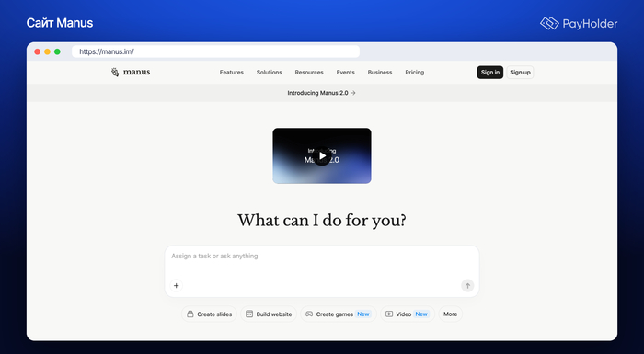Image resolution: width=644 pixels, height=354 pixels.
Task: Select the Create slides chip
Action: coord(210,314)
